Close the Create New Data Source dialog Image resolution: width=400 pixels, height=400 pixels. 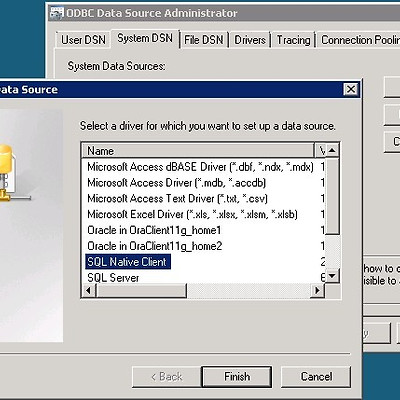click(x=351, y=89)
